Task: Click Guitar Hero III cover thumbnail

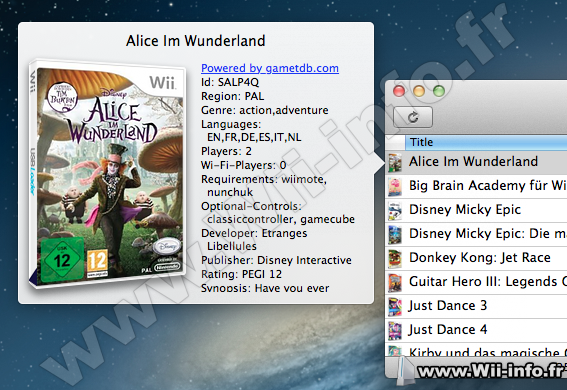Action: click(395, 282)
